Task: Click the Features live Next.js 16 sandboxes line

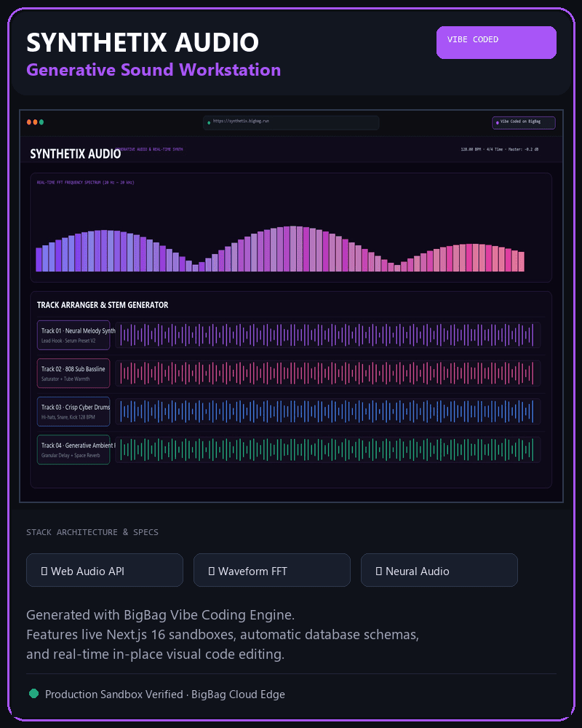Action: (223, 634)
